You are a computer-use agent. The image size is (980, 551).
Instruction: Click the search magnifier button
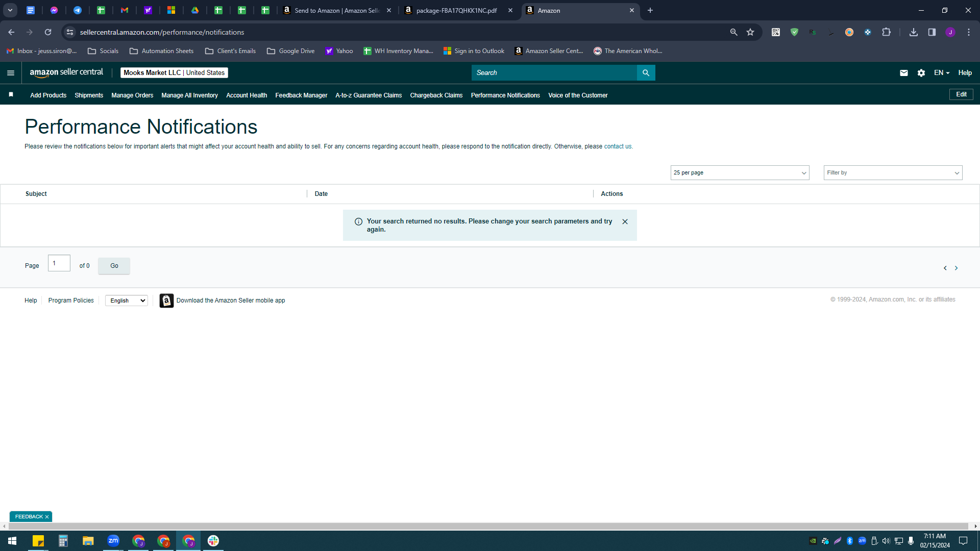646,73
